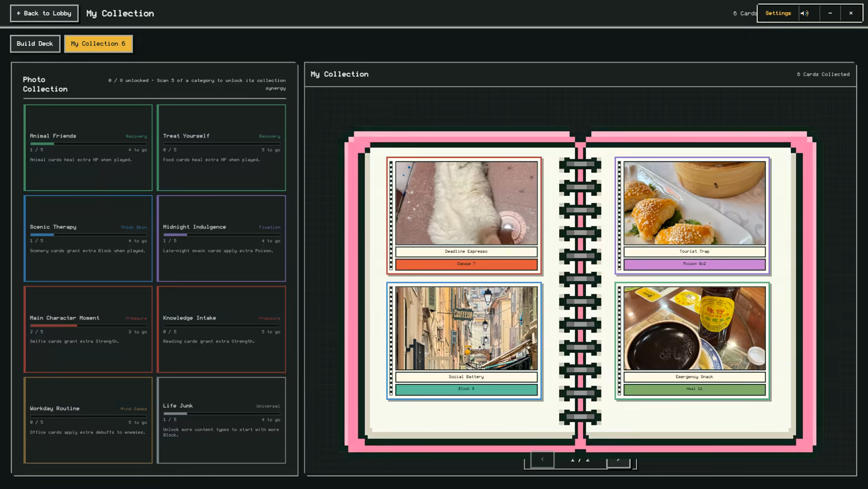Click the 6 Cards Collected counter
Screen dimensions: 868x489
[823, 74]
